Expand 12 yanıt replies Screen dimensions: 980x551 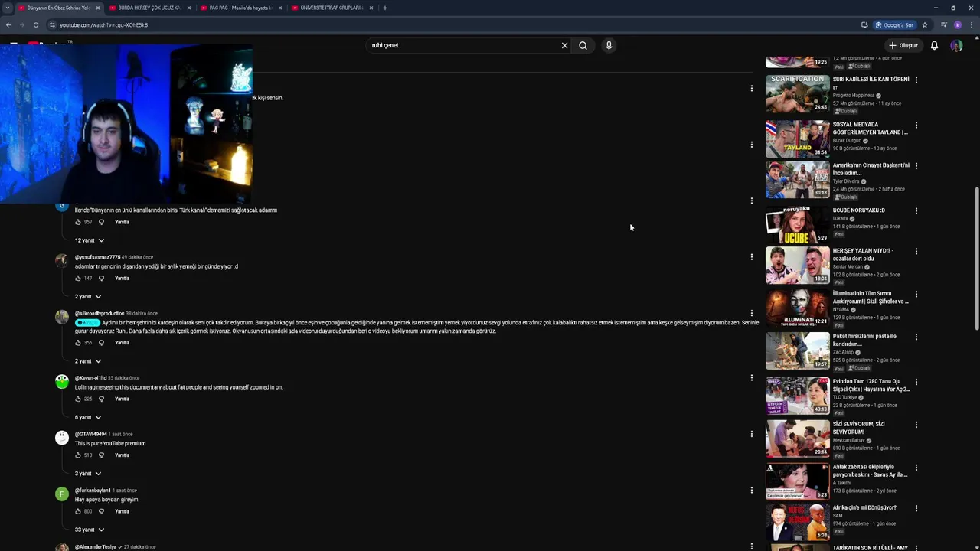(89, 240)
